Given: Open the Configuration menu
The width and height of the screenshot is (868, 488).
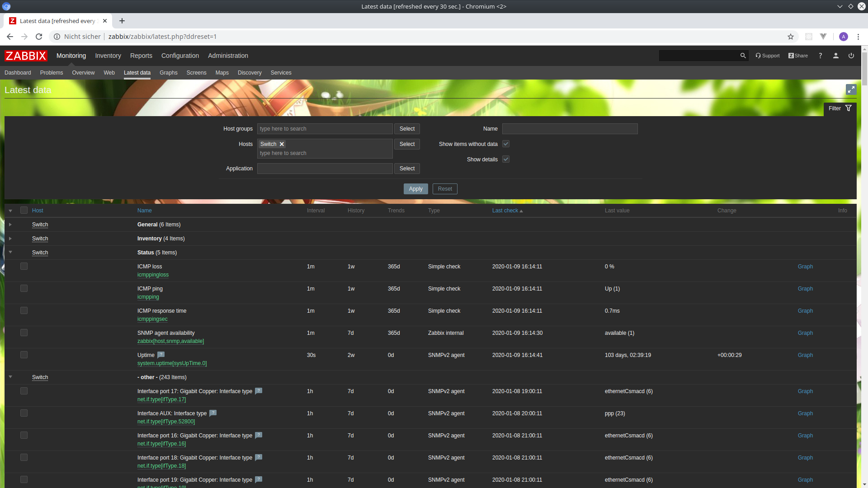Looking at the screenshot, I should click(180, 56).
